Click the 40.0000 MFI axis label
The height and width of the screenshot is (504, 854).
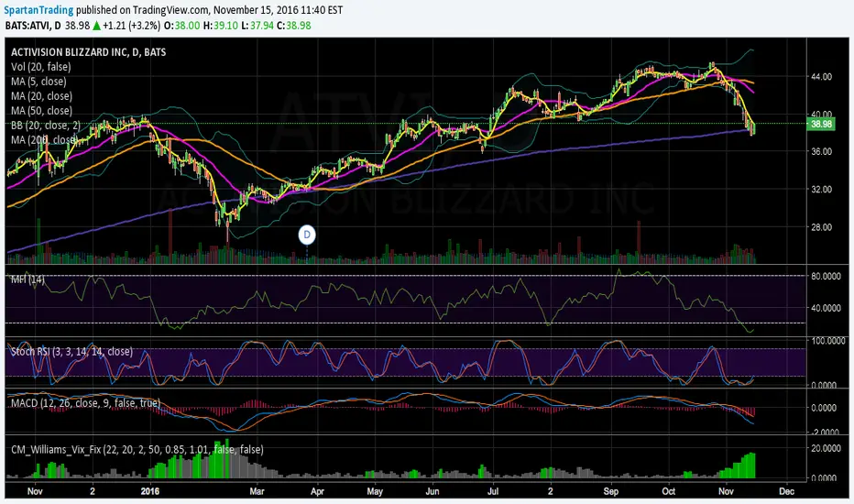click(825, 309)
